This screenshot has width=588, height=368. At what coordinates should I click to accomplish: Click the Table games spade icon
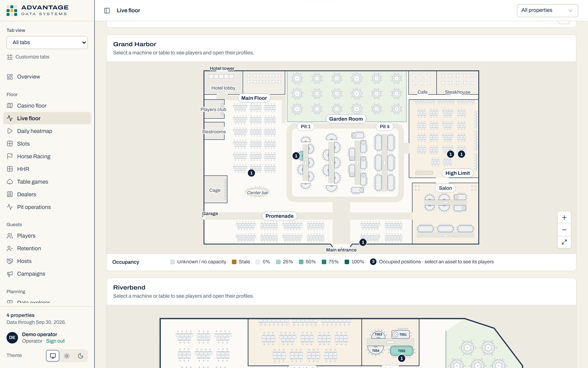[x=10, y=182]
